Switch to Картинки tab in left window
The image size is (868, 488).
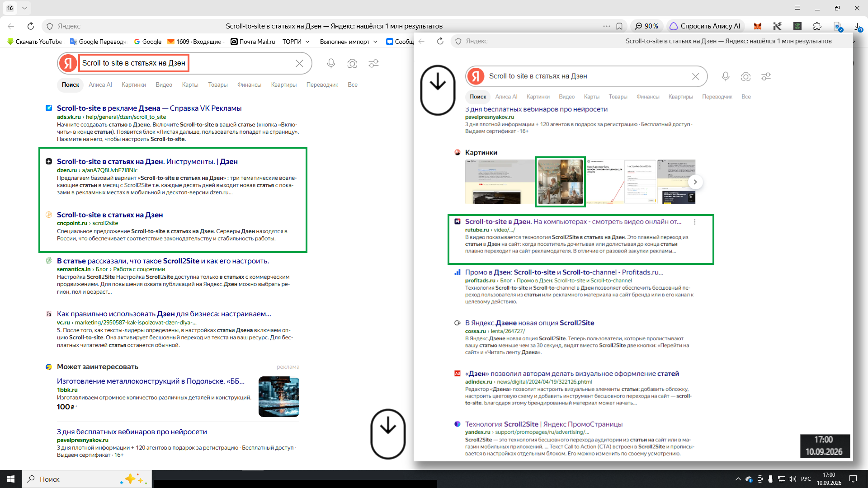[x=134, y=84]
